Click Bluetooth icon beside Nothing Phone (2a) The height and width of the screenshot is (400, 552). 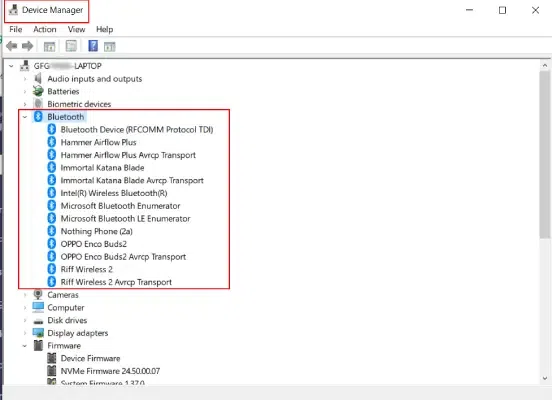(52, 231)
